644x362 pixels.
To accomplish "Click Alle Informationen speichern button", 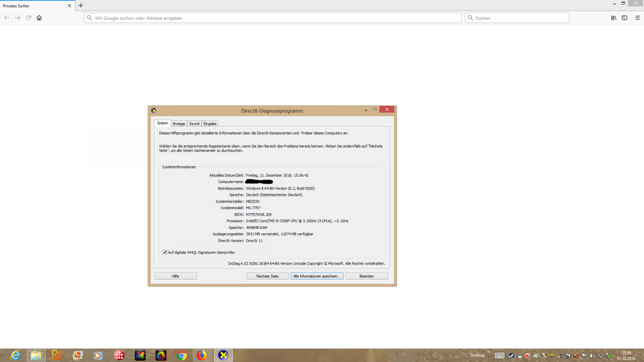I will tap(317, 276).
